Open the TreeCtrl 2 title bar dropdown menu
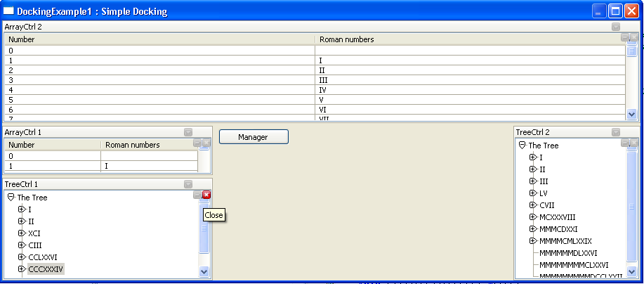644x284 pixels. tap(616, 132)
